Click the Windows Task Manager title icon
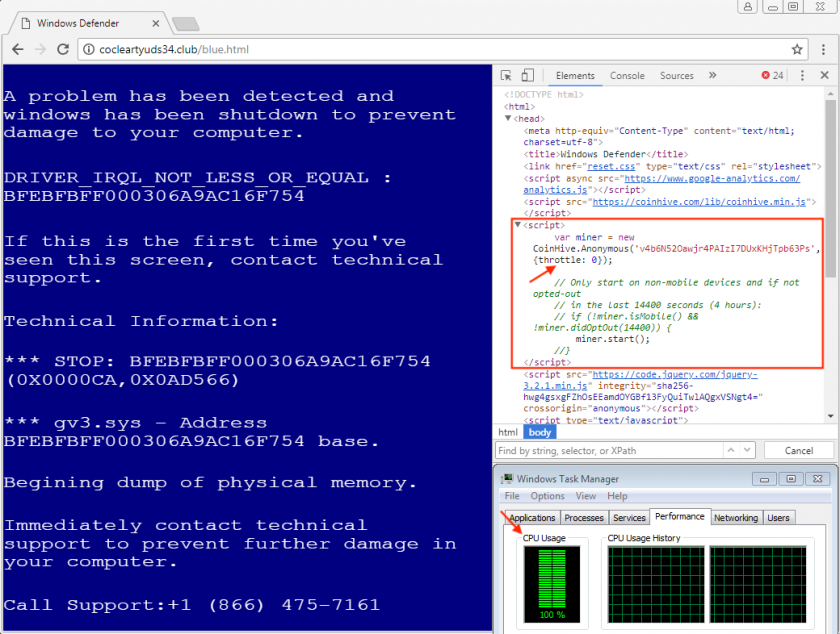The image size is (840, 634). pyautogui.click(x=507, y=479)
